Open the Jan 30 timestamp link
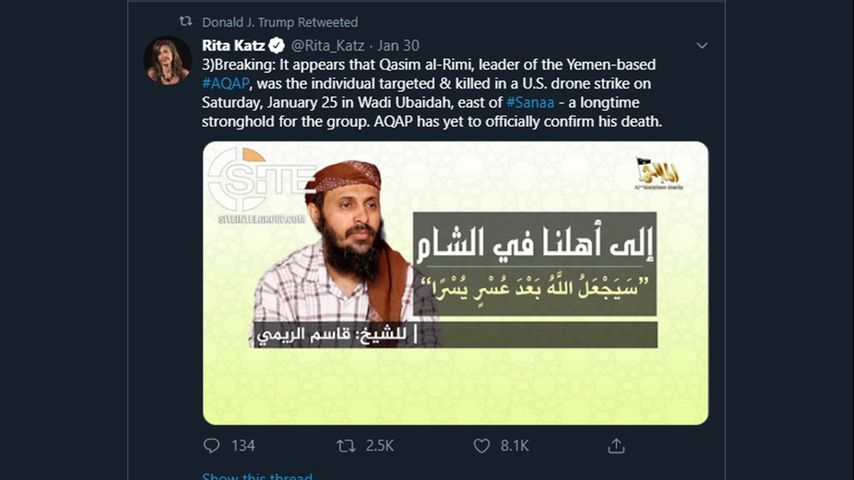Screen dimensions: 854x480 [400, 46]
